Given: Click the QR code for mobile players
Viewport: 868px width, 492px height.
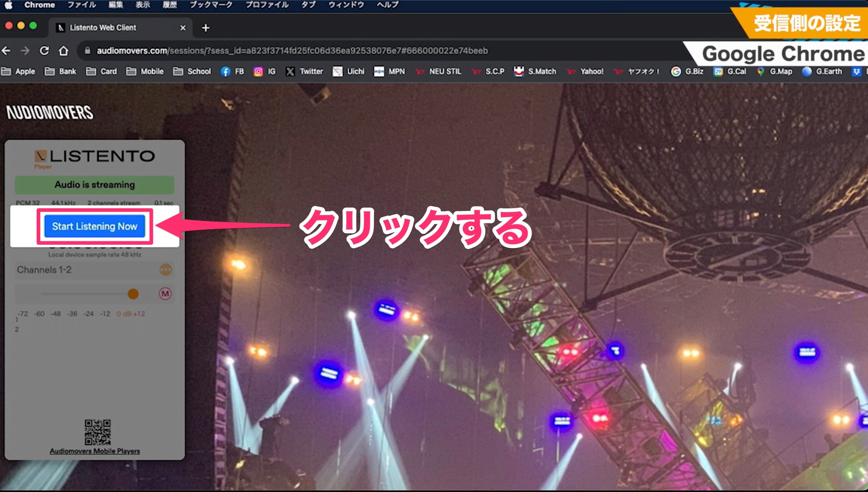Looking at the screenshot, I should click(x=97, y=432).
